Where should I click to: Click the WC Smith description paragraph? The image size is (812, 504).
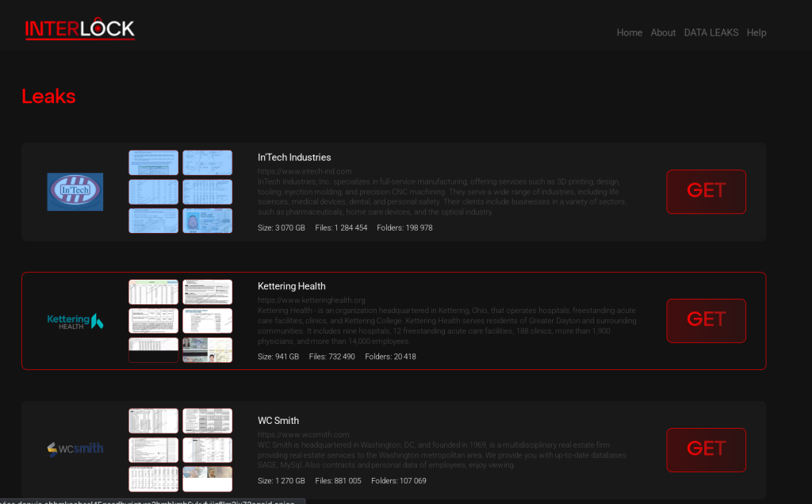coord(442,455)
